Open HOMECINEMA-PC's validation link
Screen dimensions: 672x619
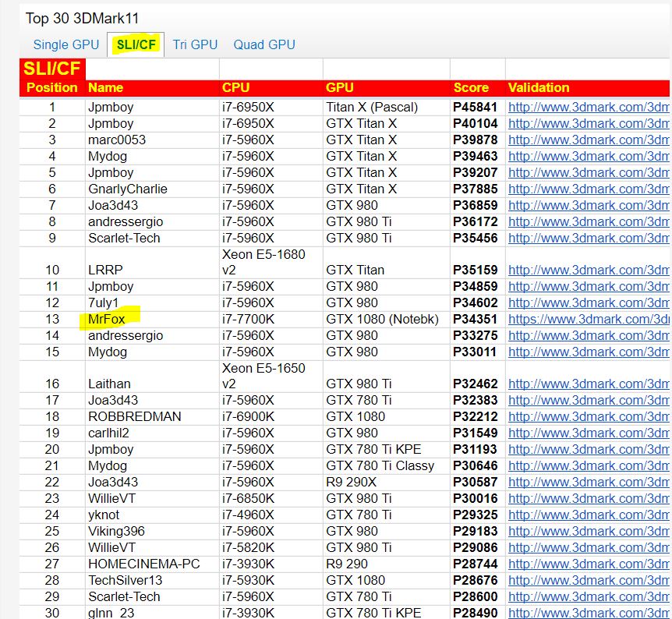(589, 564)
